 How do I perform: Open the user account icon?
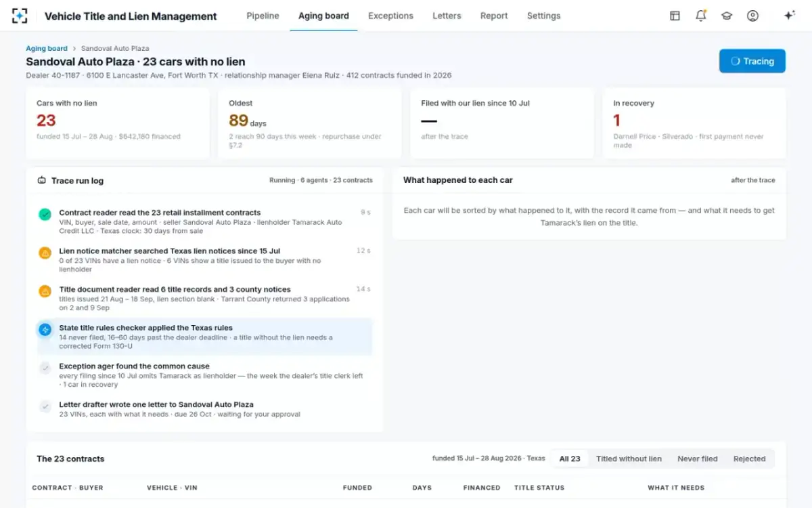point(752,16)
